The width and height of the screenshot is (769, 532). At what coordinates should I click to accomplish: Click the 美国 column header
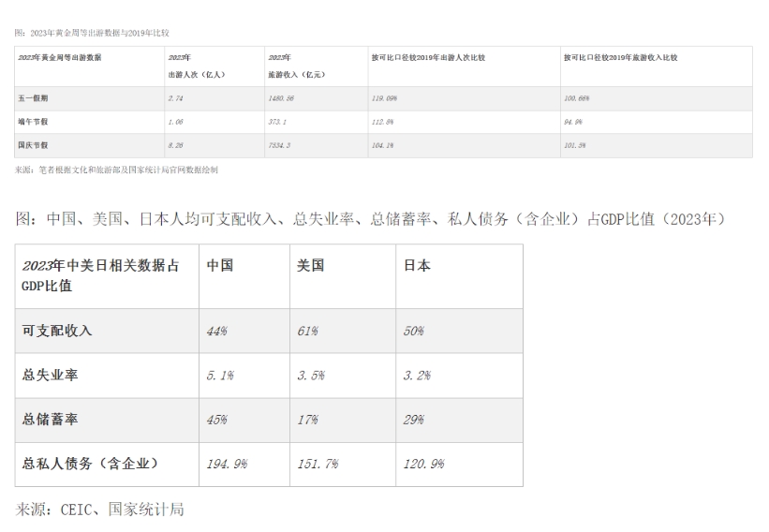pos(310,266)
